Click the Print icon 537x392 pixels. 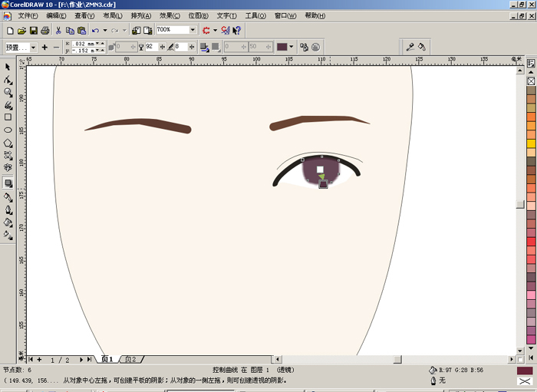coord(45,30)
